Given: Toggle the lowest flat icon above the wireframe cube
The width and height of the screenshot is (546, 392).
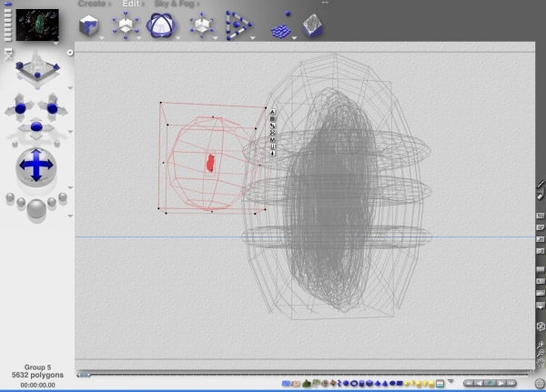Looking at the screenshot, I should tap(541, 306).
